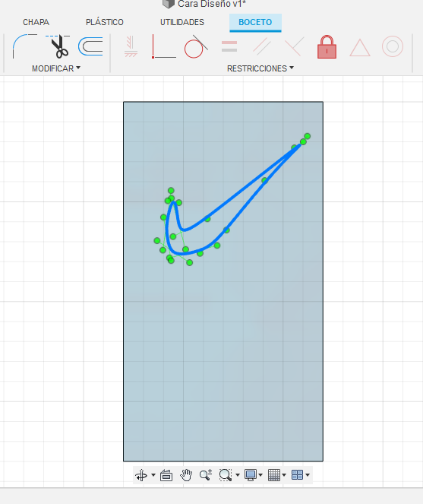Image resolution: width=423 pixels, height=504 pixels.
Task: Expand the Viewports dropdown arrow
Action: (x=308, y=475)
